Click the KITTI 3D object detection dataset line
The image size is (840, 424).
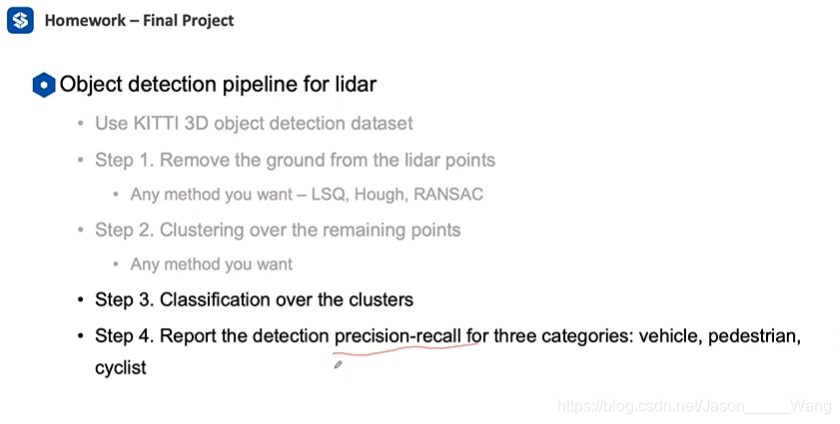pos(254,123)
